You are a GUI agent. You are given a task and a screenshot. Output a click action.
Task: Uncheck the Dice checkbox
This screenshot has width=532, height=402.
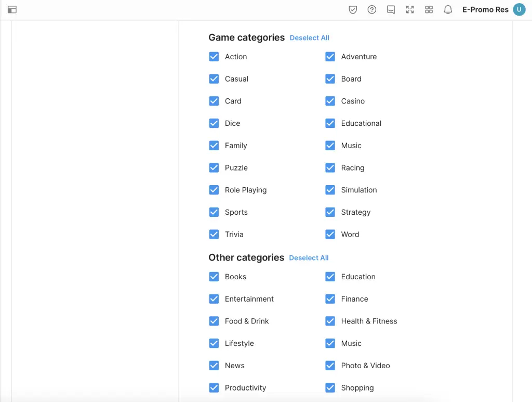[214, 123]
